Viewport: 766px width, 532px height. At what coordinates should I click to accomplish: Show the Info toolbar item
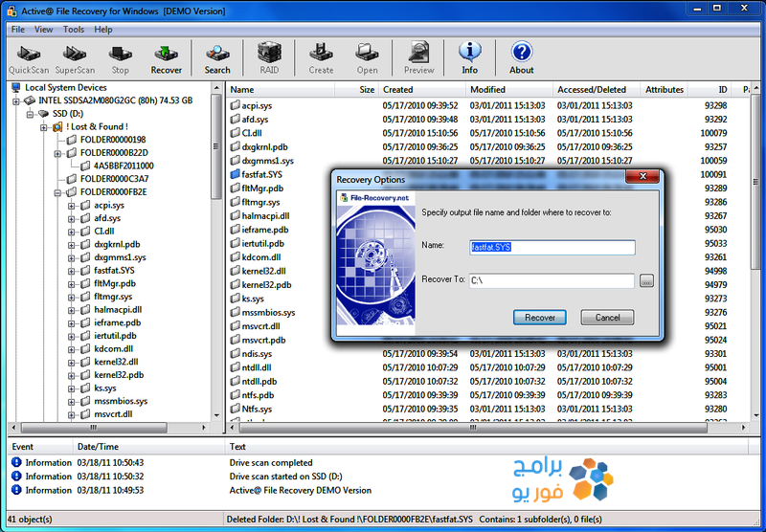(x=469, y=59)
